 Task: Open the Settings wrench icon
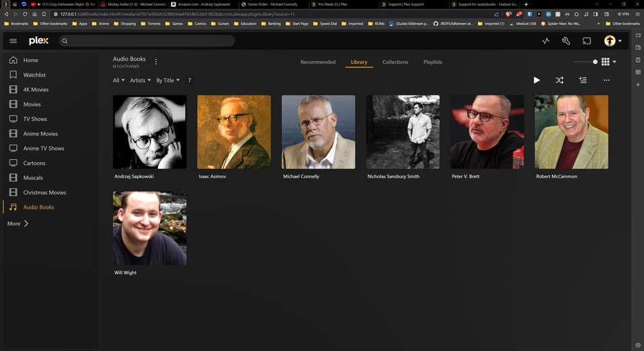566,41
